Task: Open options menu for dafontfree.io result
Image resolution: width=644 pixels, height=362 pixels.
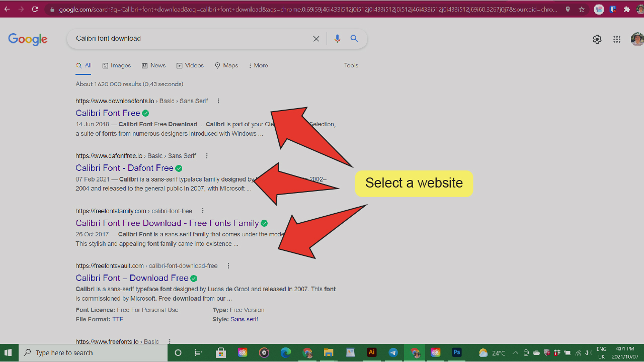Action: (x=207, y=156)
